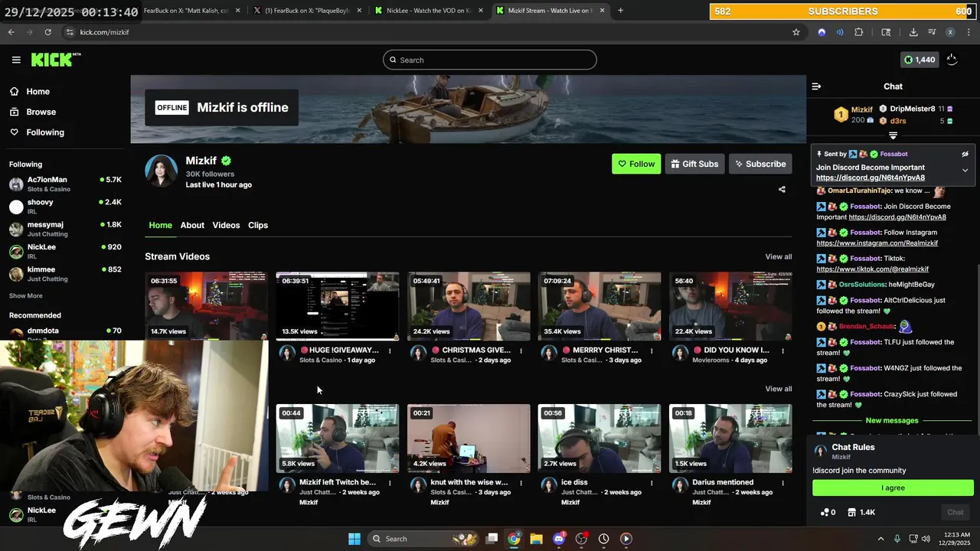Open options for HUGE !GIVEAWAY video

point(390,350)
